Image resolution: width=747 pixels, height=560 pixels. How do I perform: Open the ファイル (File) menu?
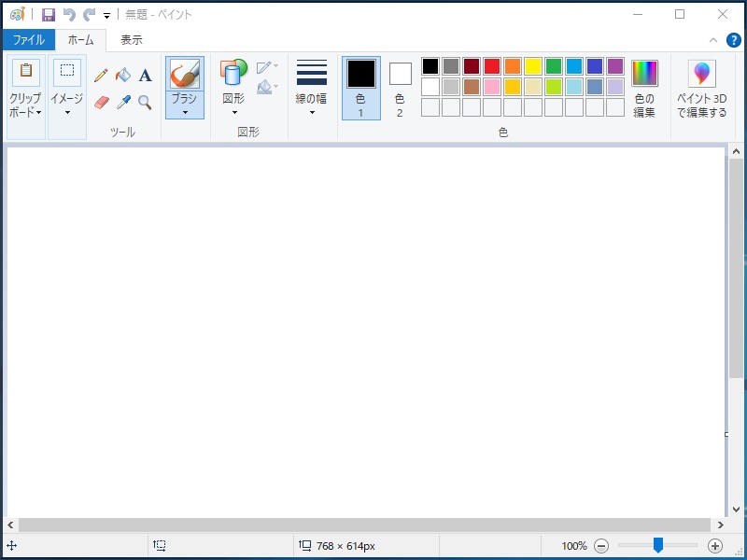coord(29,40)
